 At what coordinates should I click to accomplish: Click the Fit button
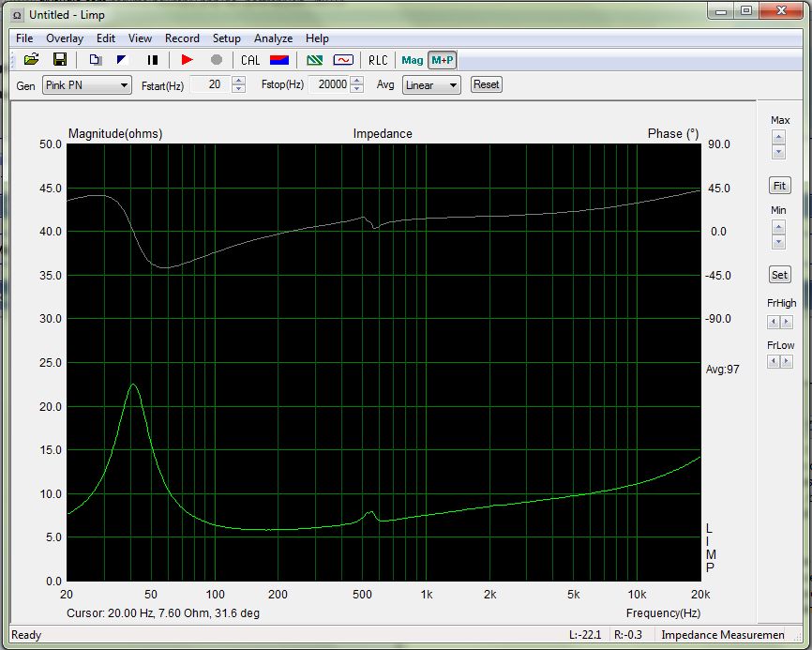(x=779, y=186)
